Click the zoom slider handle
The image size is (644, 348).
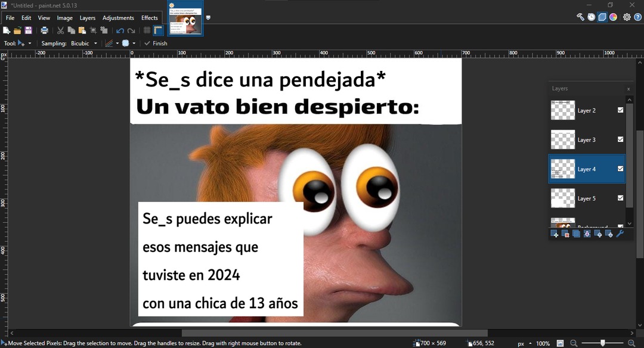tap(603, 343)
